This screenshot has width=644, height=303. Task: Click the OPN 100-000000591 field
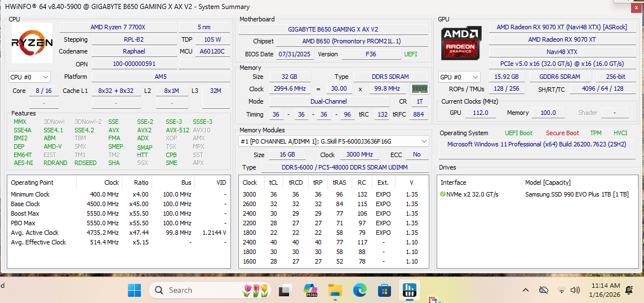pyautogui.click(x=134, y=64)
